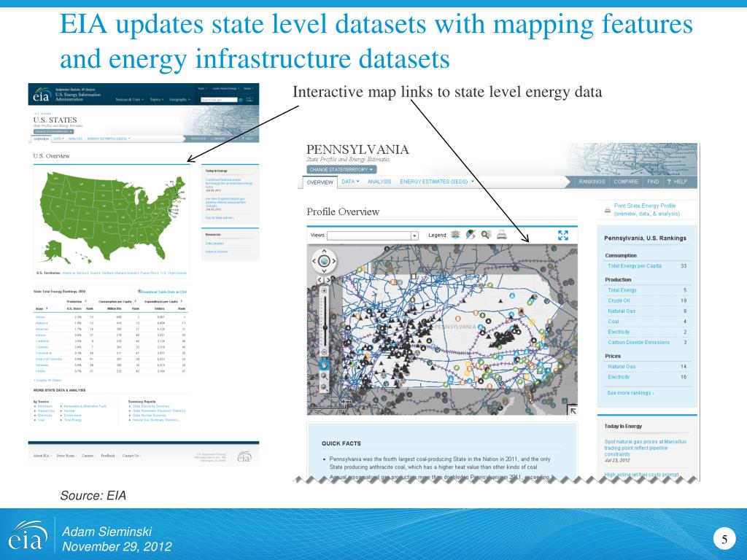Open Change State/Territory on U.S. States page
Viewport: 747px width, 560px height.
54,131
